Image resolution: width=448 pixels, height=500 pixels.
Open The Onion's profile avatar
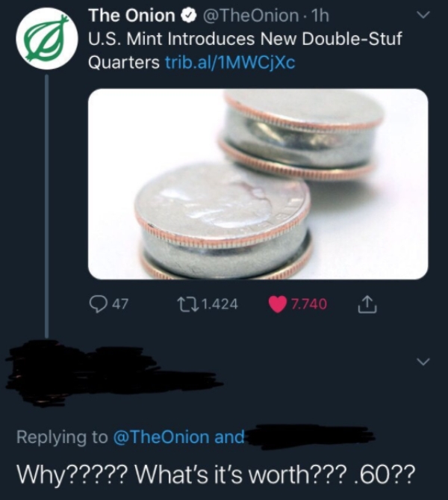coord(47,39)
